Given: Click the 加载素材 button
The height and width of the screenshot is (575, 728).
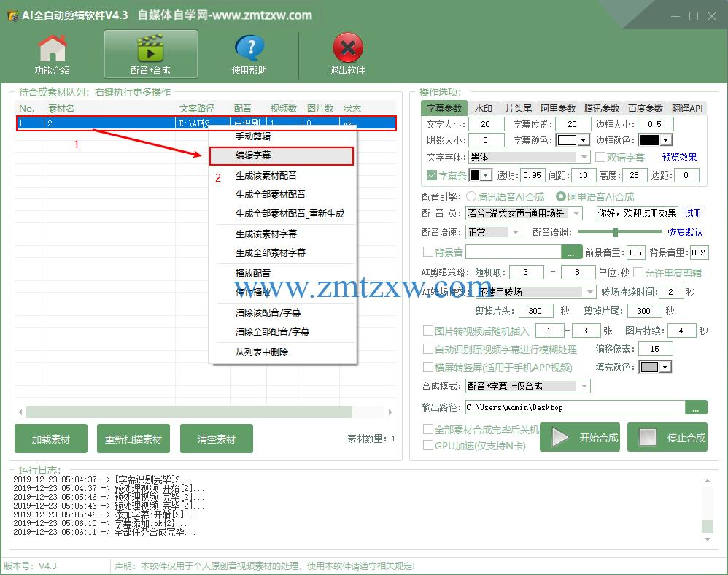Looking at the screenshot, I should pos(50,439).
